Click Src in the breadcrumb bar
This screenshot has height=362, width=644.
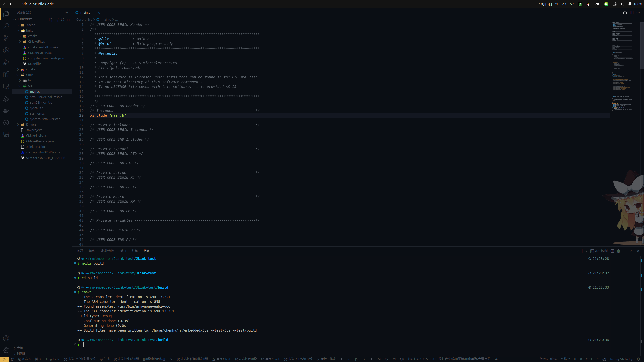pos(90,19)
